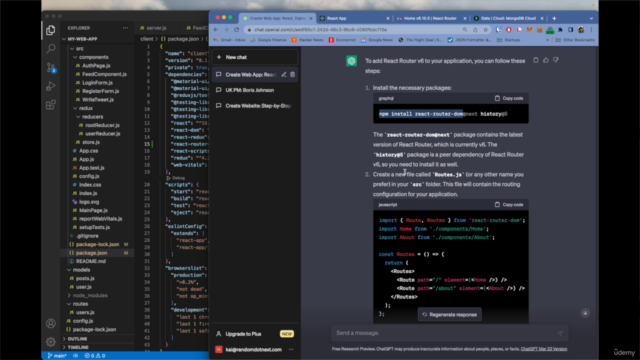Click the main* git branch status
640x360 pixels.
point(57,356)
